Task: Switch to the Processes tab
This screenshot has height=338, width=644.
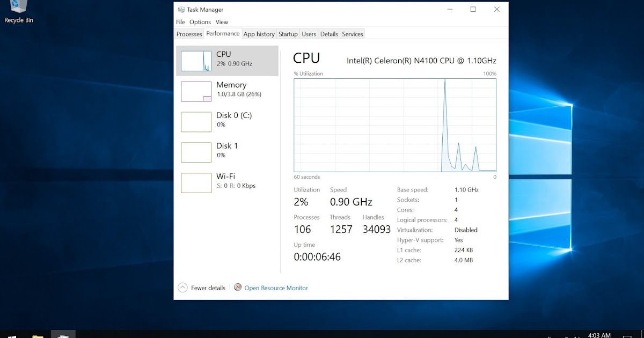Action: (189, 34)
